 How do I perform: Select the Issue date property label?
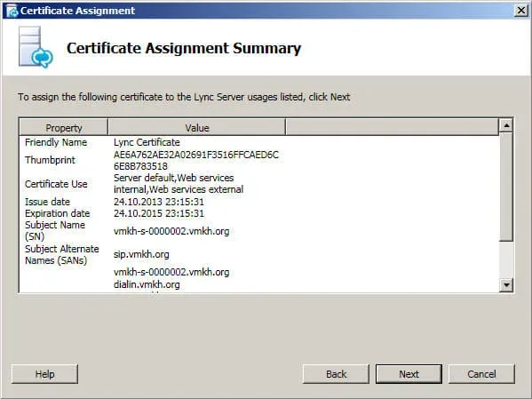coord(47,202)
